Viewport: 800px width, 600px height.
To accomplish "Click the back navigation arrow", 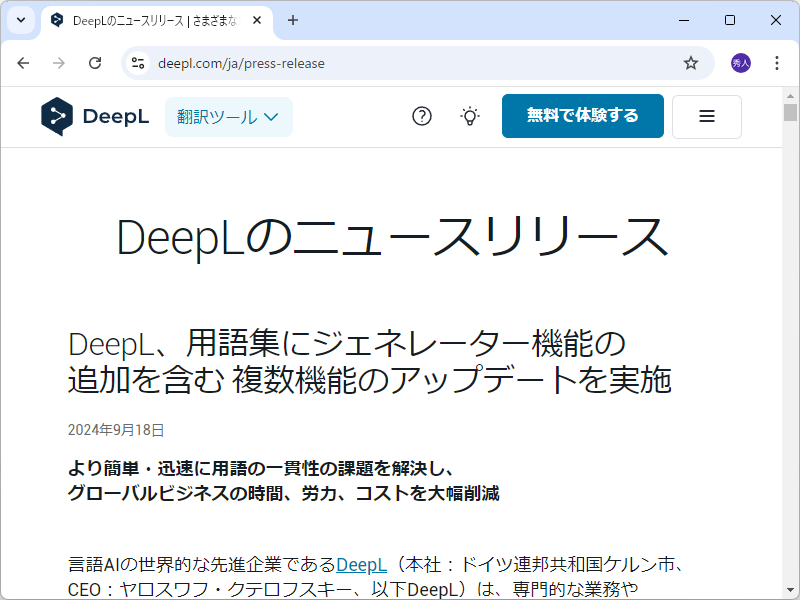I will [23, 62].
